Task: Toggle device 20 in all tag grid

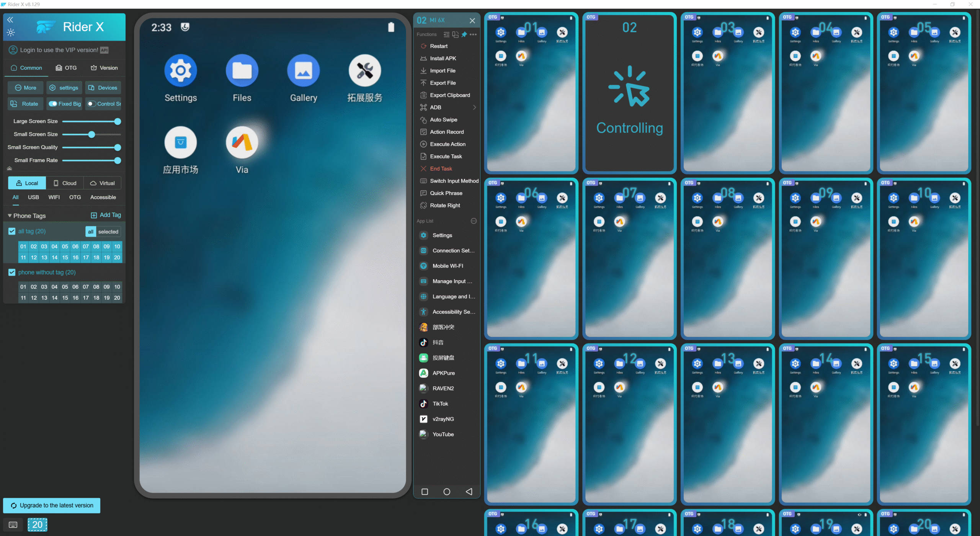Action: [x=117, y=258]
